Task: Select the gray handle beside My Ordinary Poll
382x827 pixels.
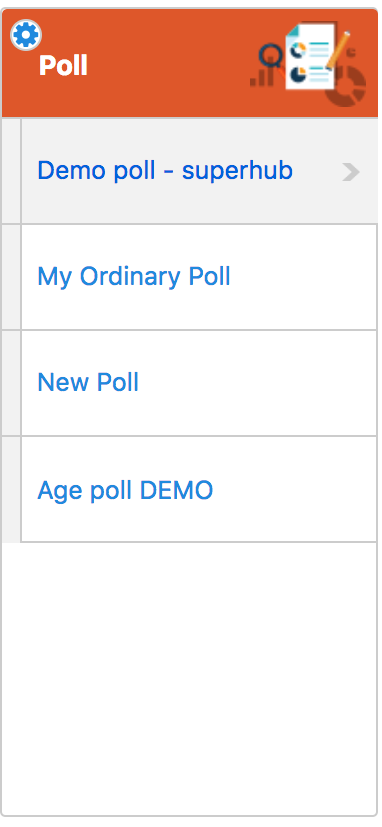Action: click(11, 277)
